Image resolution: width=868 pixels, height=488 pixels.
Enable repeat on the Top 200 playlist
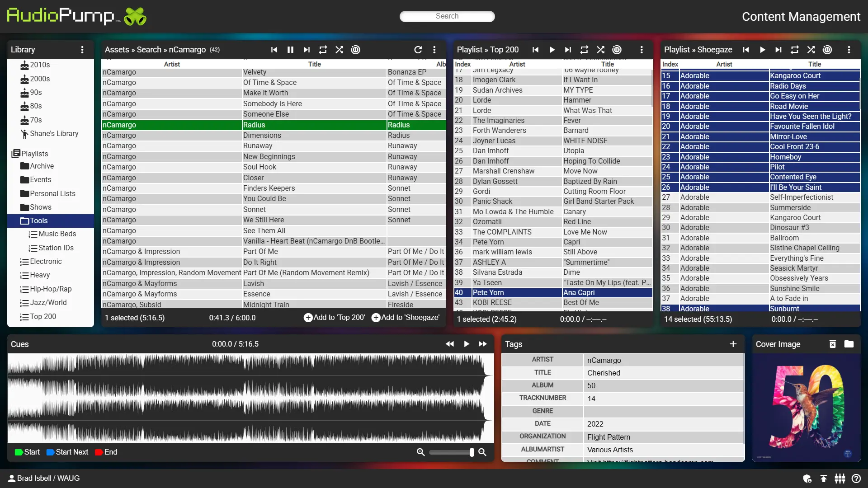(x=585, y=50)
